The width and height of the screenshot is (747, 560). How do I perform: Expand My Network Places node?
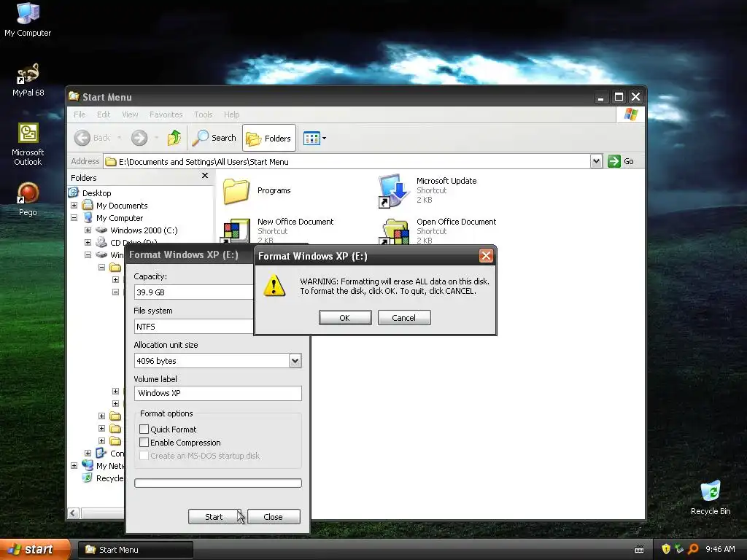74,466
